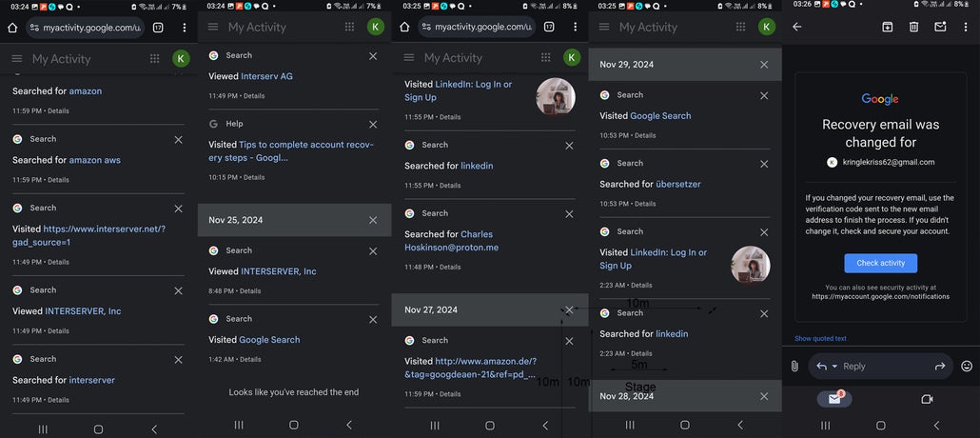
Task: Remove 'Visited Google Search' entry from 10:53 PM
Action: (x=764, y=96)
